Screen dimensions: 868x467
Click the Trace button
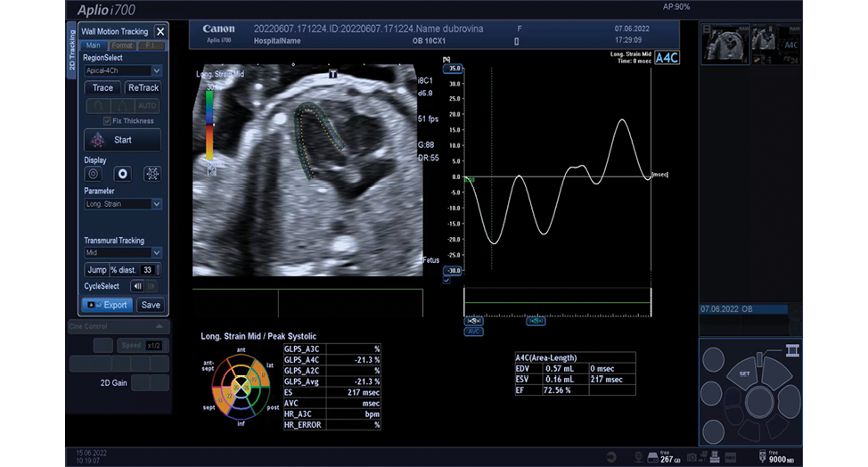point(102,87)
